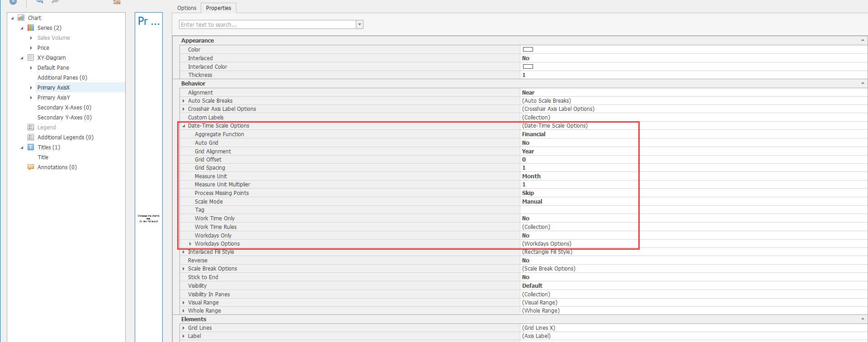Expand the Sales Volume series node
Screen dimensions: 868x342
[31, 38]
